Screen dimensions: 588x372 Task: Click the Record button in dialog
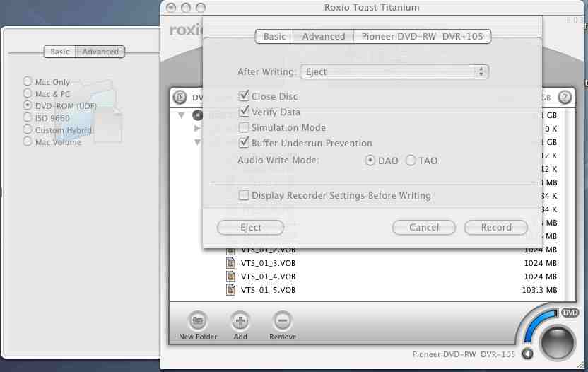tap(496, 228)
